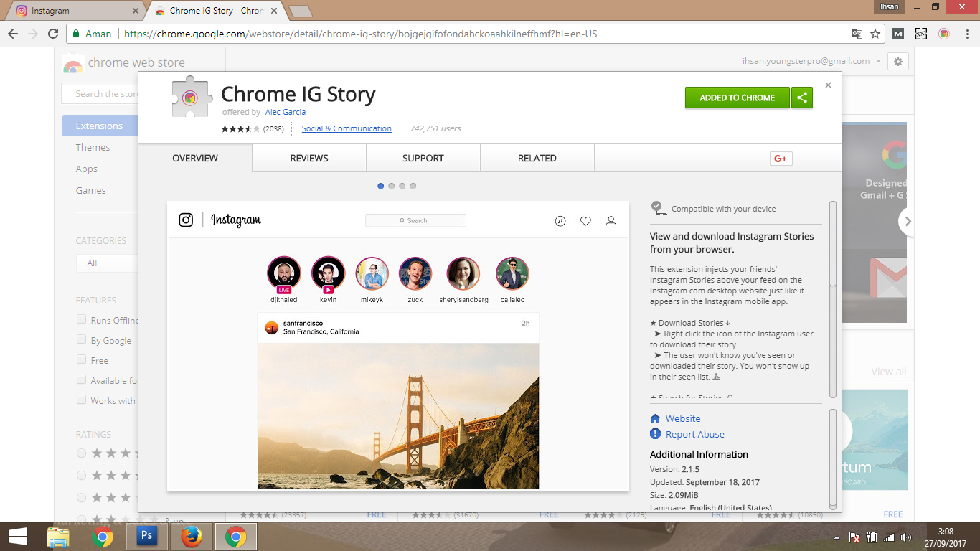
Task: Tick the Free feature checkbox
Action: point(82,360)
